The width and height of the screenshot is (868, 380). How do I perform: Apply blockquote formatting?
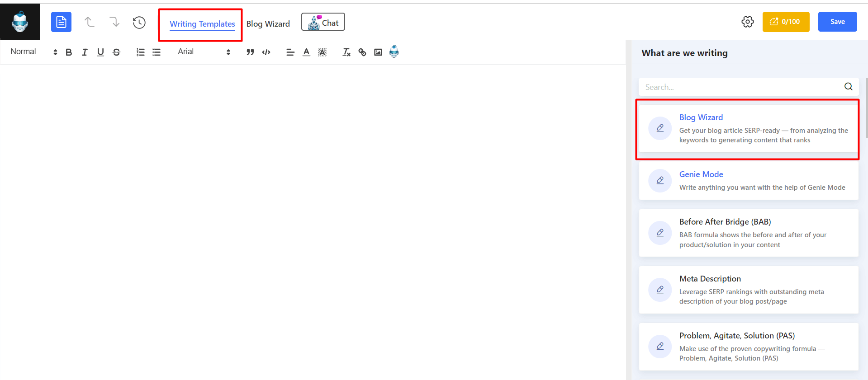tap(250, 52)
